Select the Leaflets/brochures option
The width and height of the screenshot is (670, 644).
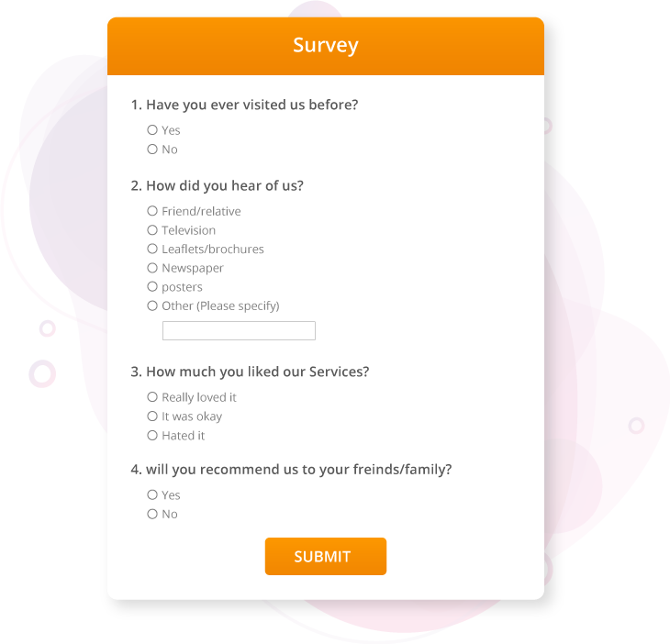[152, 249]
